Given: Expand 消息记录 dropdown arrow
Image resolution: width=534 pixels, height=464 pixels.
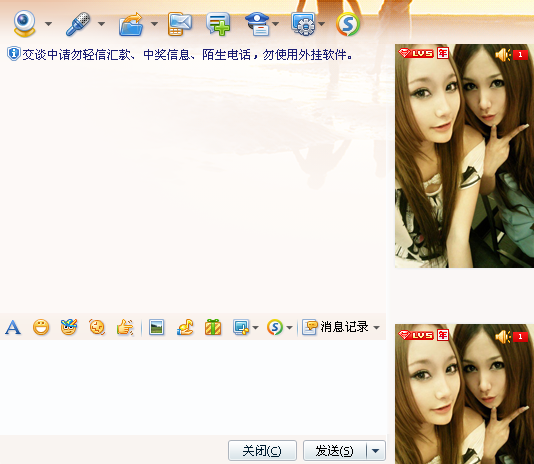Looking at the screenshot, I should (x=376, y=328).
